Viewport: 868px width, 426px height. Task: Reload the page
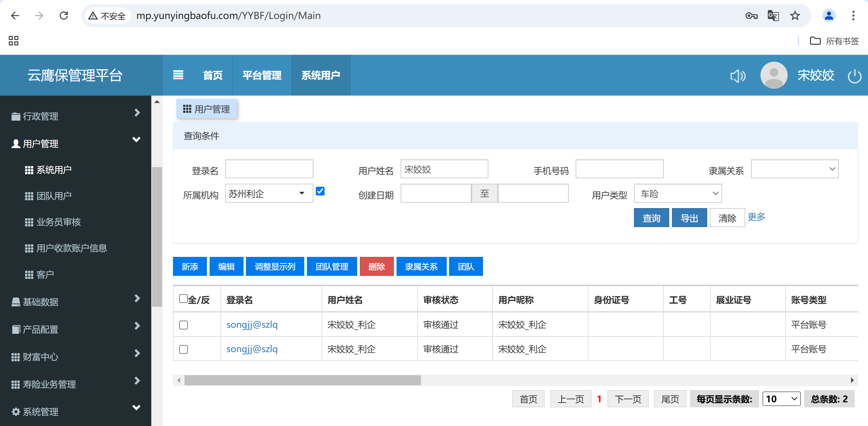(64, 16)
